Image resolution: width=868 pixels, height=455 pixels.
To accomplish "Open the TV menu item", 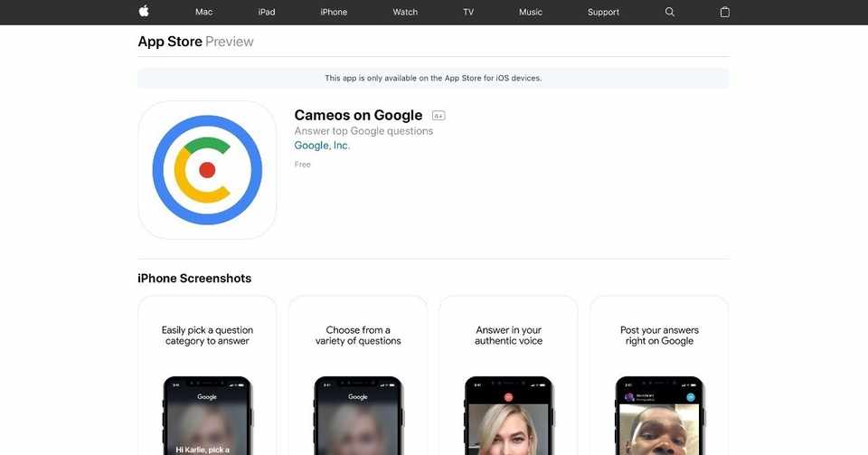I will point(468,12).
